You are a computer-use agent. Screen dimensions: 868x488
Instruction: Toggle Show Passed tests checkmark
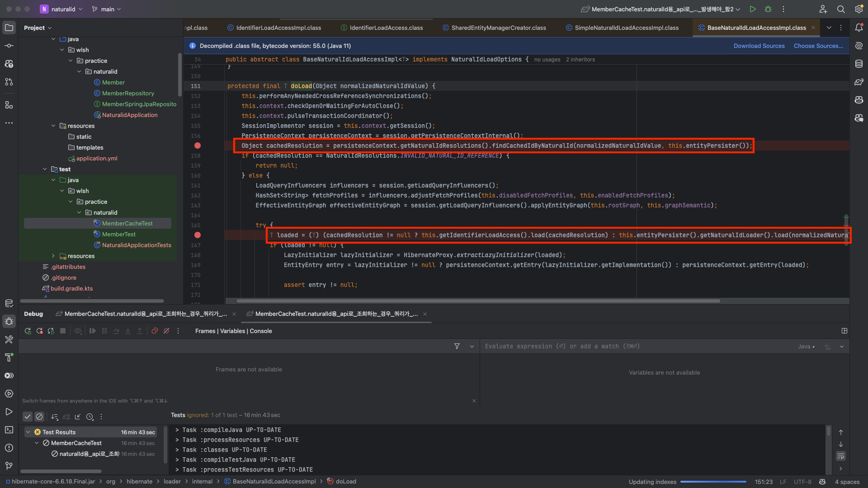point(28,417)
